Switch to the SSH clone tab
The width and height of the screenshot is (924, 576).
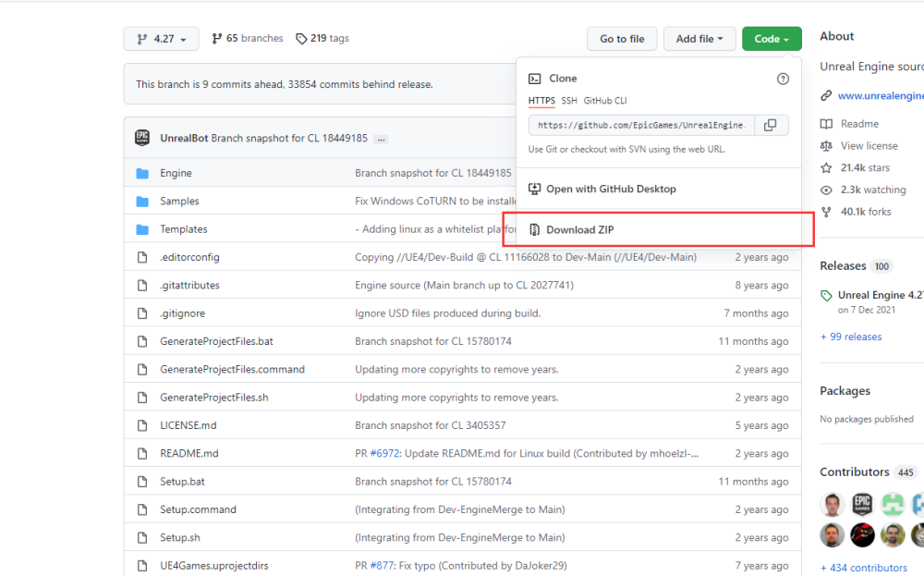569,101
